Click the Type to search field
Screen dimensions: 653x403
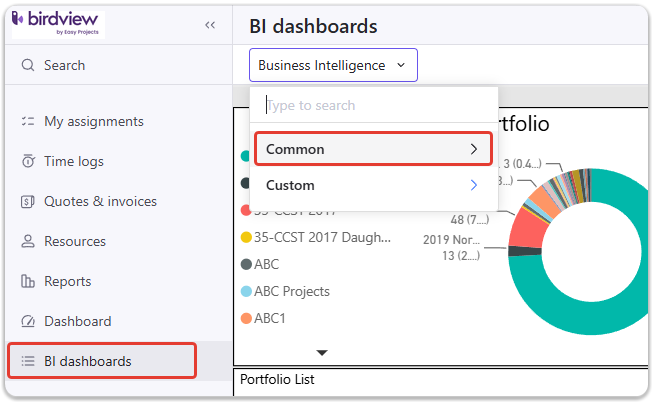coord(374,105)
